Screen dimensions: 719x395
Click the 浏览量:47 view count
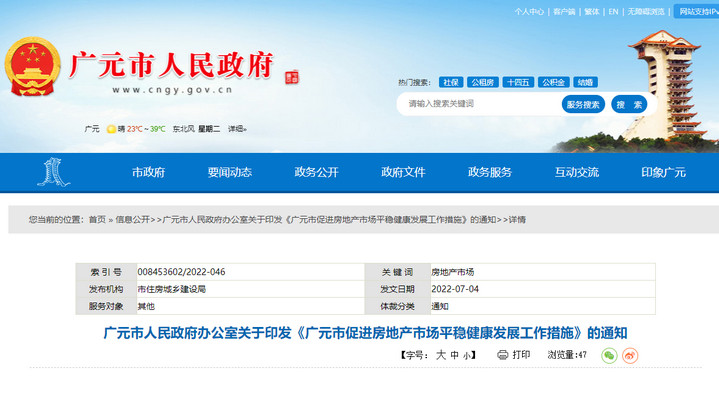[x=567, y=355]
